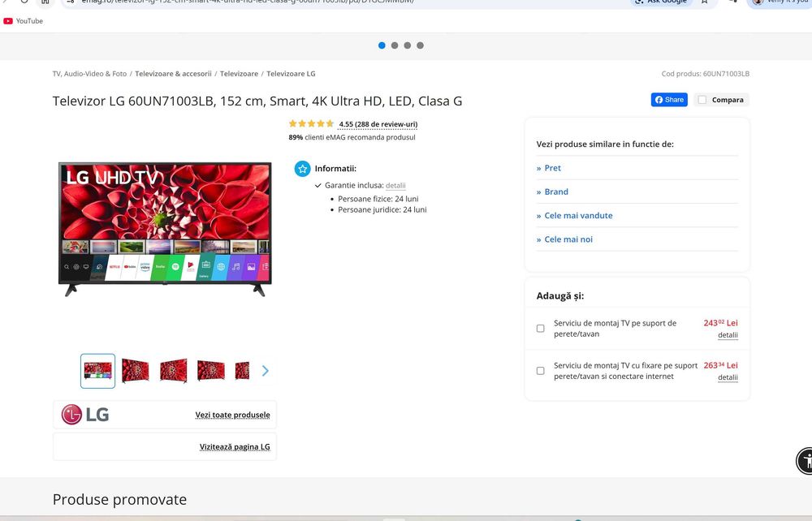Open the YouTube bookmark
This screenshot has height=521, width=812.
coord(24,21)
